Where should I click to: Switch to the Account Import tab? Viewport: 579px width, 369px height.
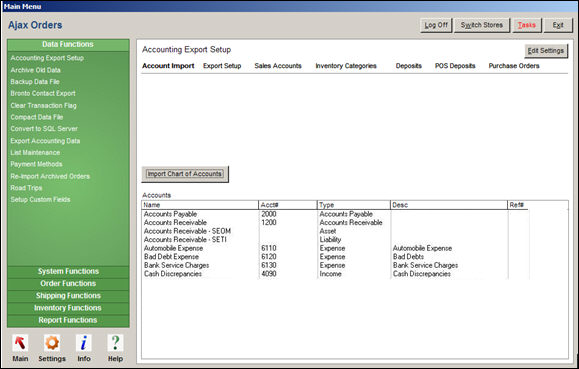[168, 66]
